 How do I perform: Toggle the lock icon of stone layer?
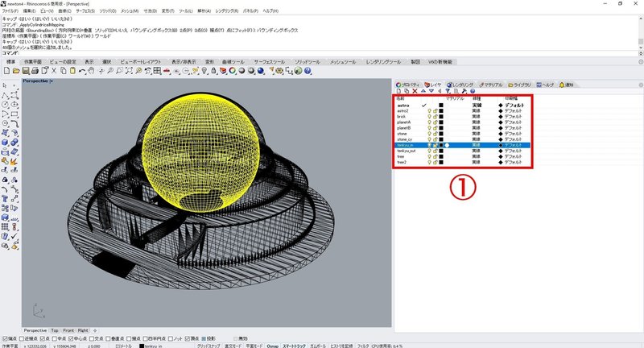(x=435, y=134)
